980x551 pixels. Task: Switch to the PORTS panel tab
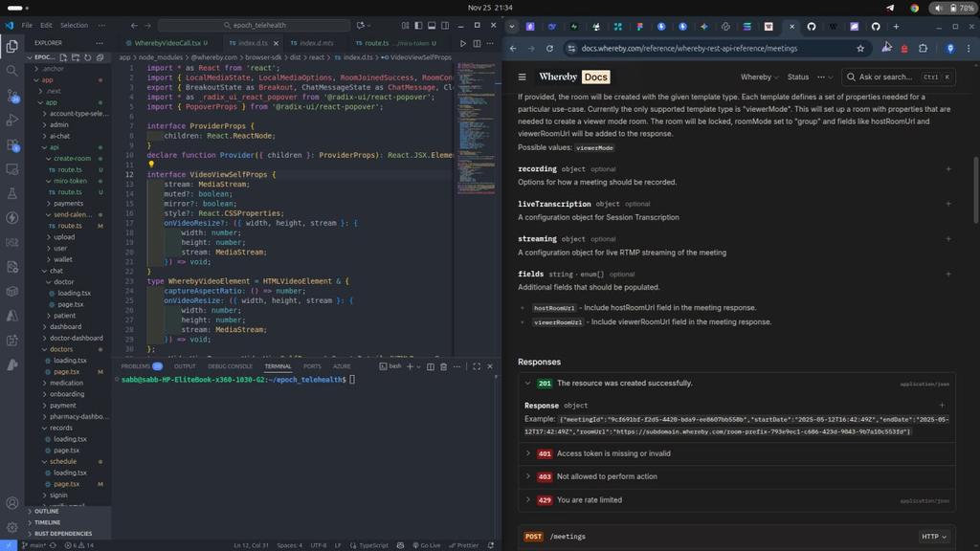click(x=312, y=366)
